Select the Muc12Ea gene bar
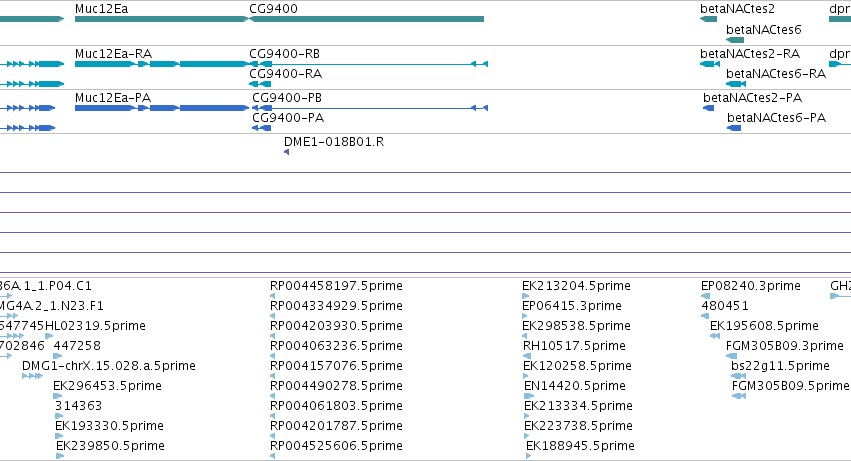The image size is (851, 461). tap(162, 19)
